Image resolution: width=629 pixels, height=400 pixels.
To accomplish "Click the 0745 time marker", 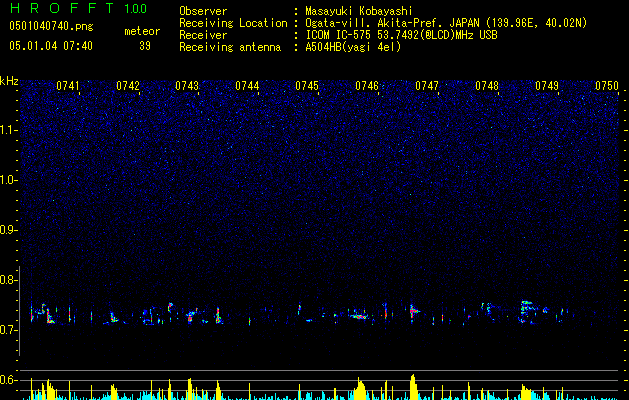I will (x=307, y=86).
